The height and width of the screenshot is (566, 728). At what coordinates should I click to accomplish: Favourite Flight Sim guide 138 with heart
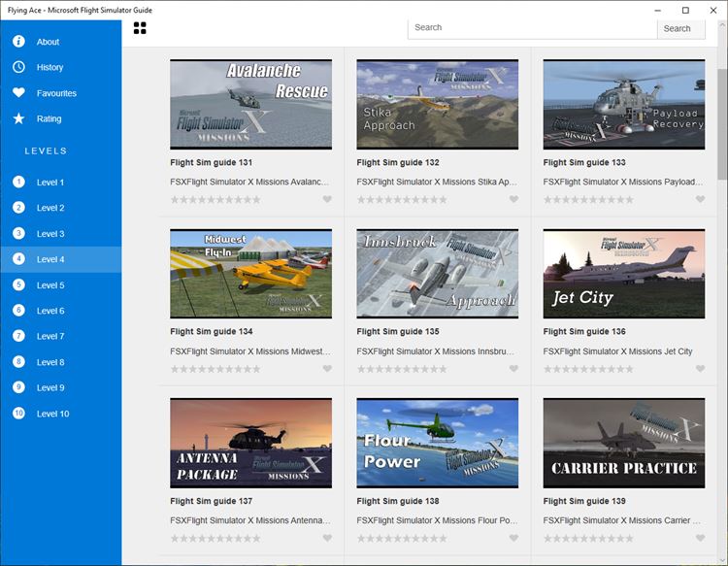pos(513,538)
